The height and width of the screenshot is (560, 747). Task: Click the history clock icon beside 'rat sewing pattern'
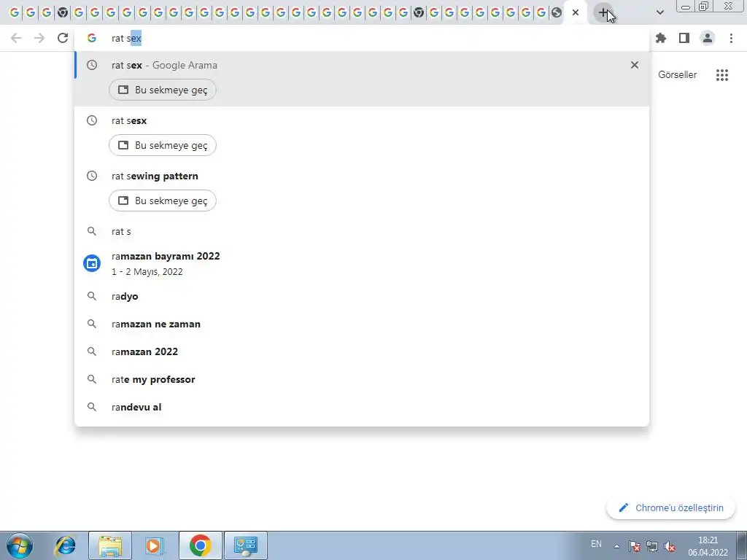[x=91, y=176]
